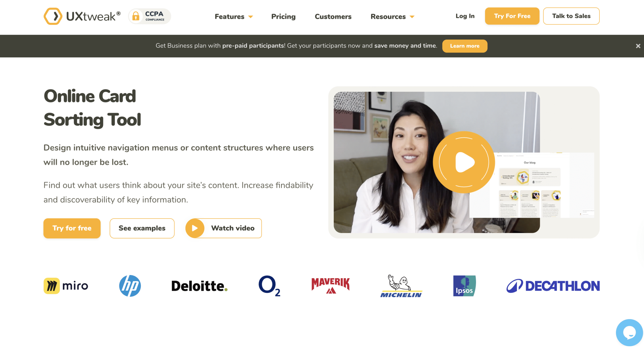Click the play icon beside Watch video
This screenshot has height=353, width=644.
point(195,228)
